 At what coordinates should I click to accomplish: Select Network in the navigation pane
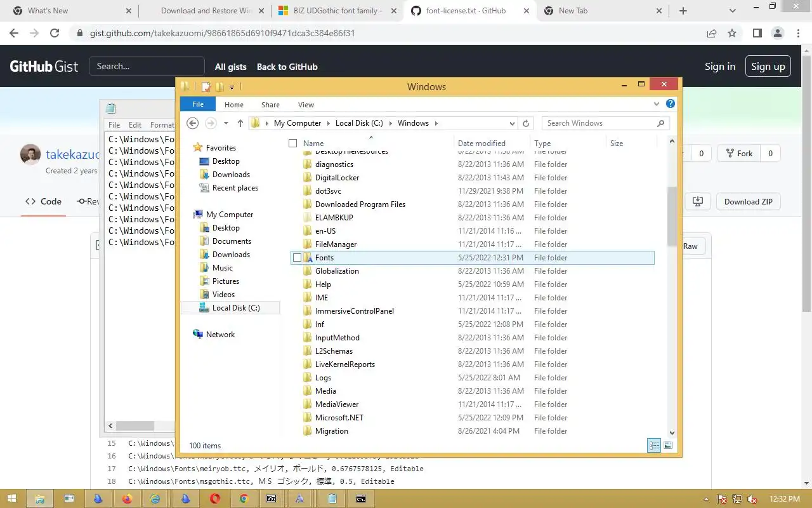point(220,335)
